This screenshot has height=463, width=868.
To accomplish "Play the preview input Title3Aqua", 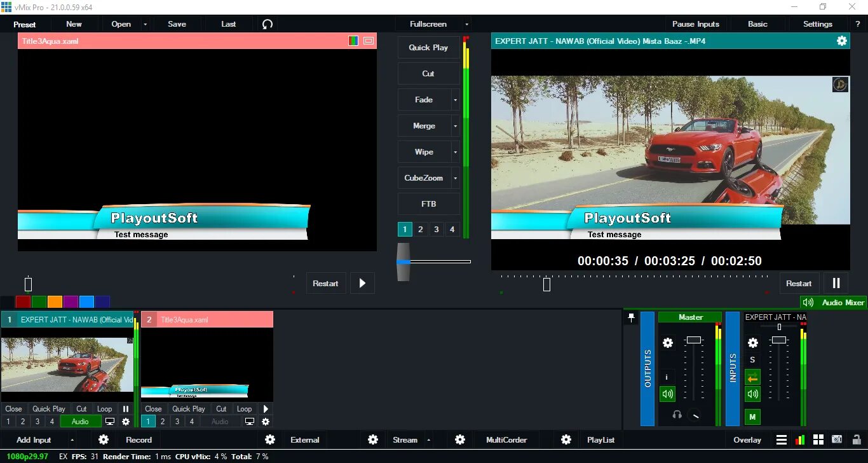I will click(x=362, y=283).
